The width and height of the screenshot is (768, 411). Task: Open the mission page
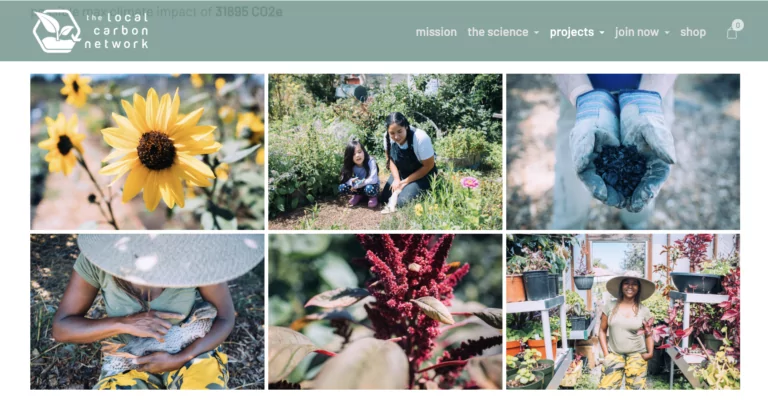point(436,32)
